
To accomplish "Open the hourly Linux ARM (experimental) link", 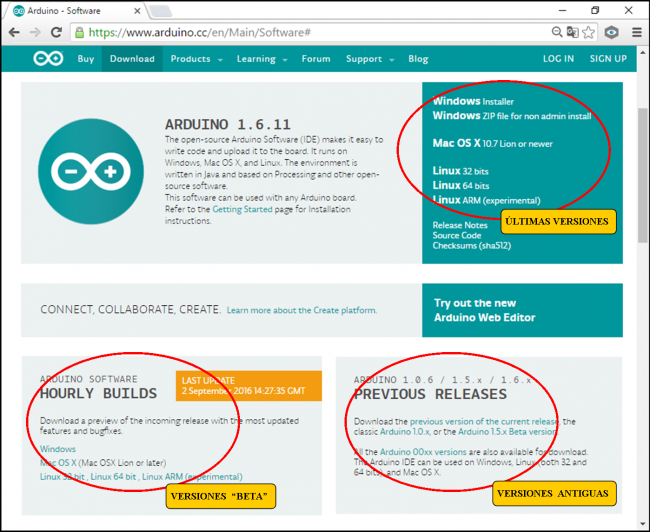I will (192, 477).
